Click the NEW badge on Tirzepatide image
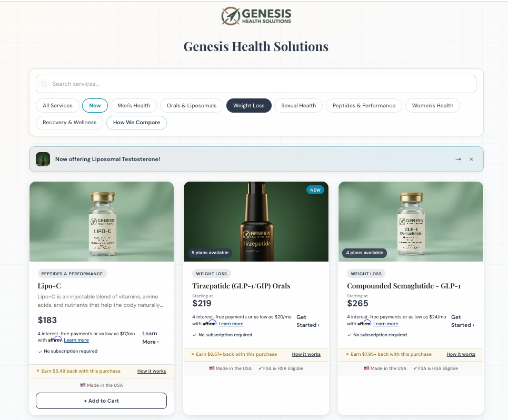Screen dimensions: 508x420 click(x=315, y=190)
